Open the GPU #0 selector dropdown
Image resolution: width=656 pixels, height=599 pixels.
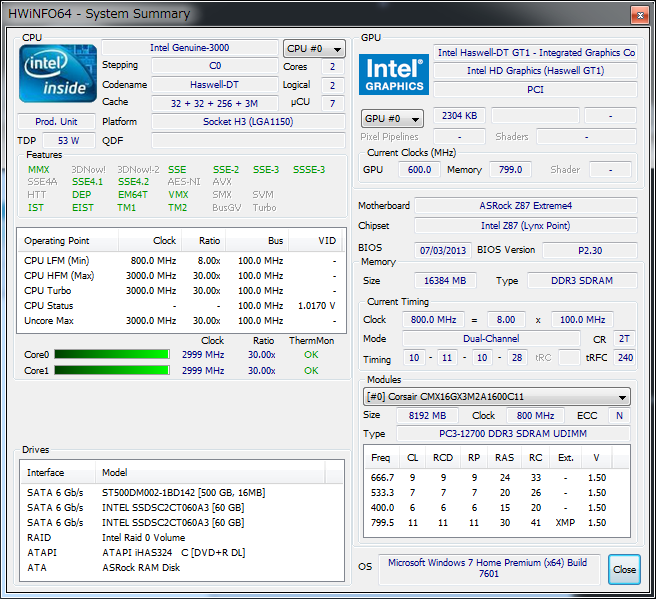point(392,119)
